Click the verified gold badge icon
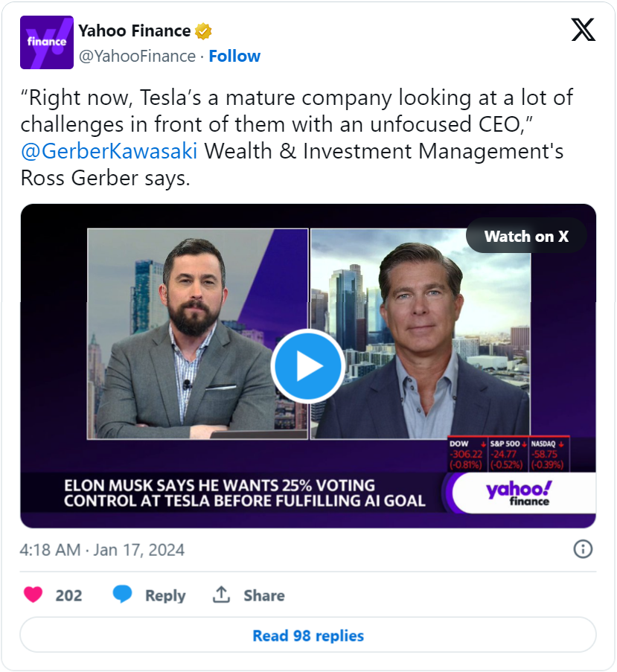This screenshot has width=617, height=672. [x=204, y=31]
